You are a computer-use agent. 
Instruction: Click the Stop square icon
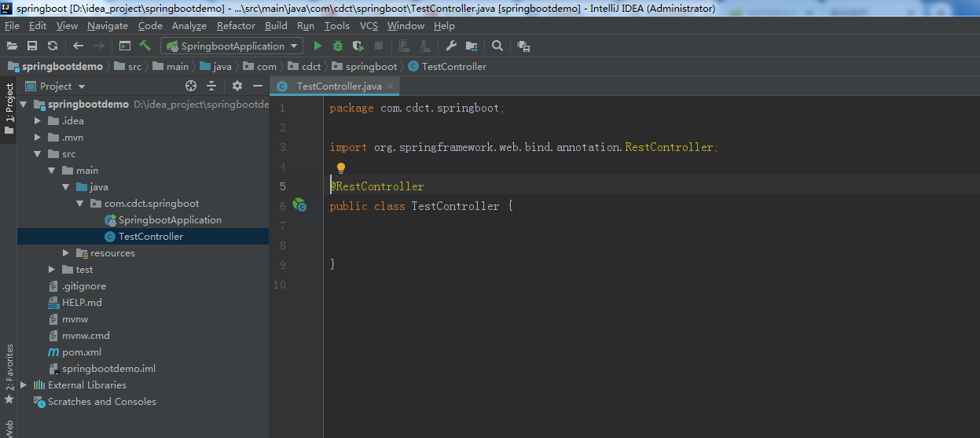pos(379,46)
